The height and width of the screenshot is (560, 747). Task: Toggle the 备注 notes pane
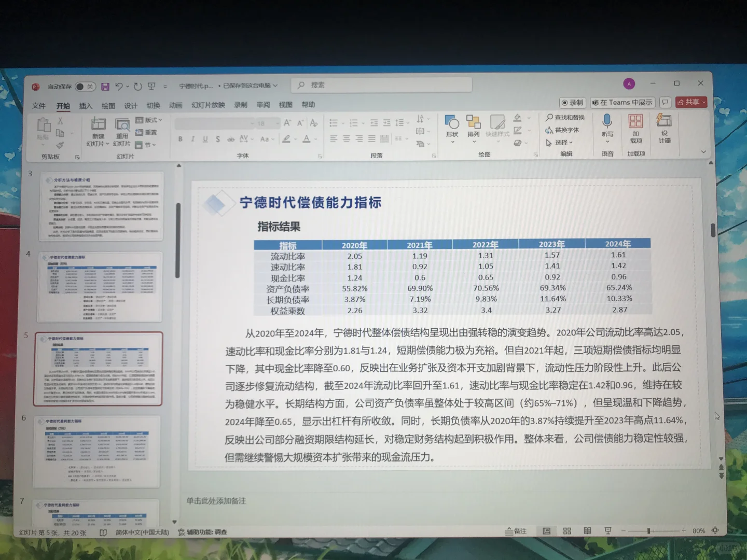tap(516, 531)
